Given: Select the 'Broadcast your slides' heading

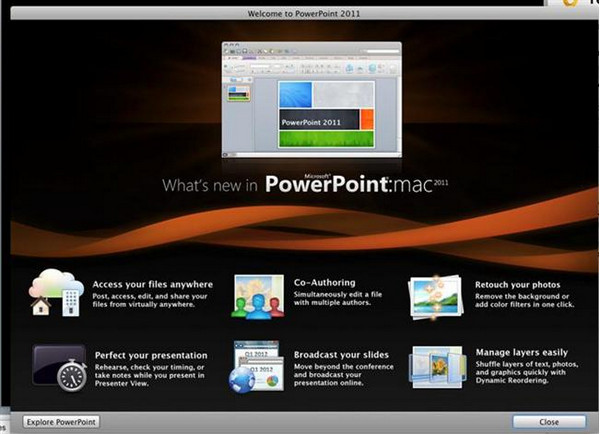Looking at the screenshot, I should coord(341,355).
